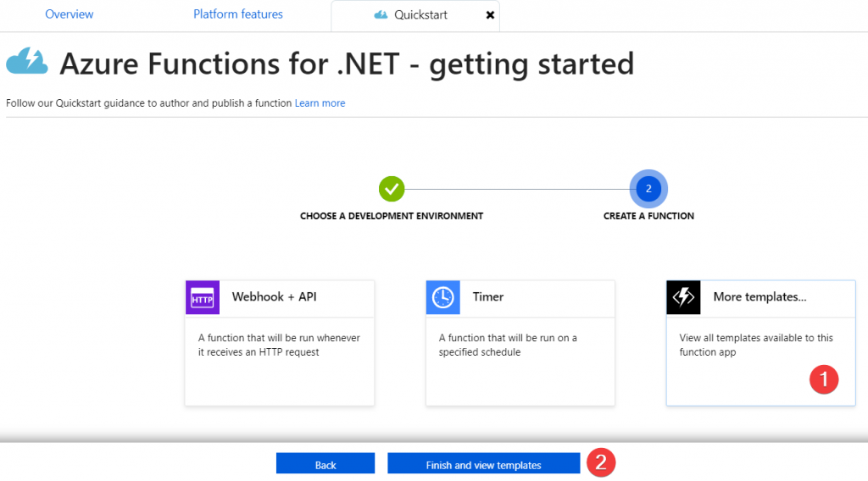Click Choose a development environment label

click(392, 216)
